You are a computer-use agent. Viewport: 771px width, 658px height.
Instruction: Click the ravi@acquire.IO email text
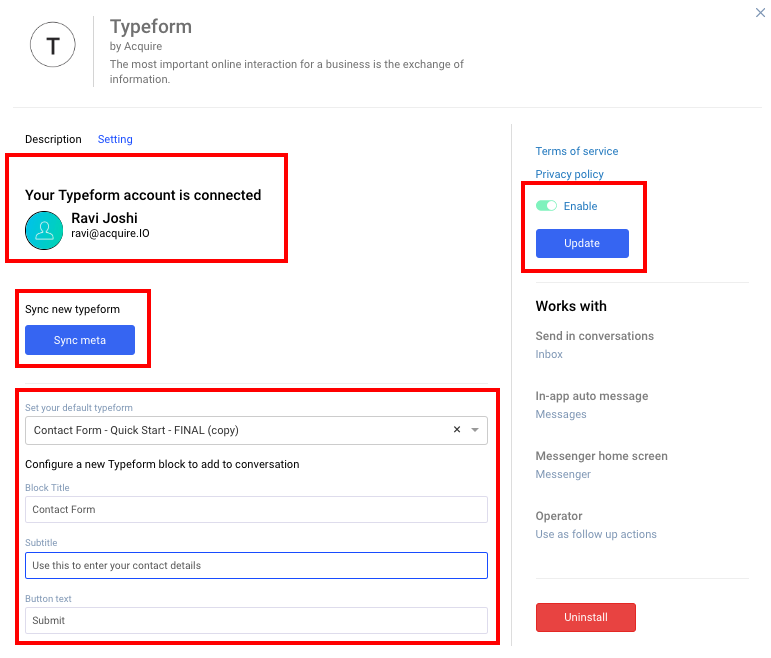pyautogui.click(x=110, y=233)
